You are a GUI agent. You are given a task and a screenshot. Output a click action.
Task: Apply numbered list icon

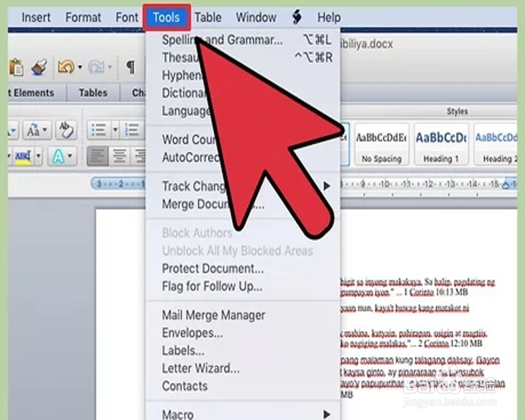132,130
